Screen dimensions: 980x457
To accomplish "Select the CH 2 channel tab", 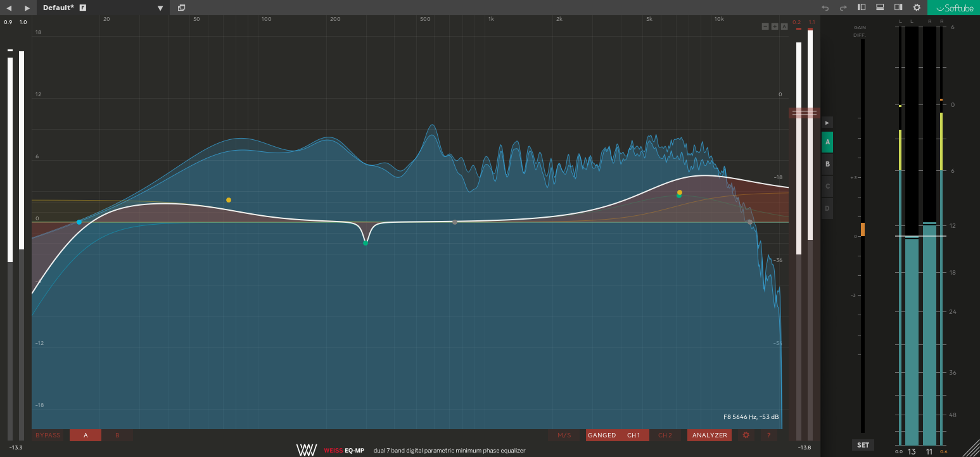I will [x=665, y=435].
